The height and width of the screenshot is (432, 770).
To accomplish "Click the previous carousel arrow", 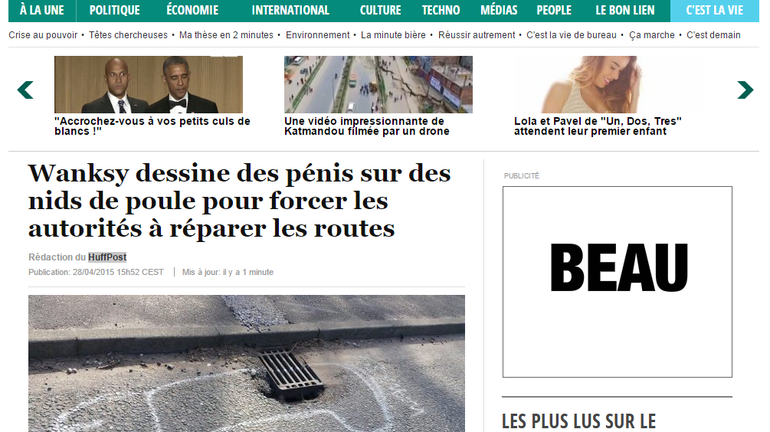I will click(25, 90).
